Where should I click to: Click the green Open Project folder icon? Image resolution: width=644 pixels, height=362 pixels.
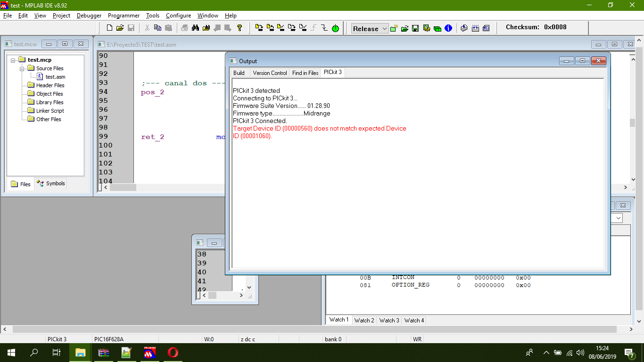tap(405, 28)
